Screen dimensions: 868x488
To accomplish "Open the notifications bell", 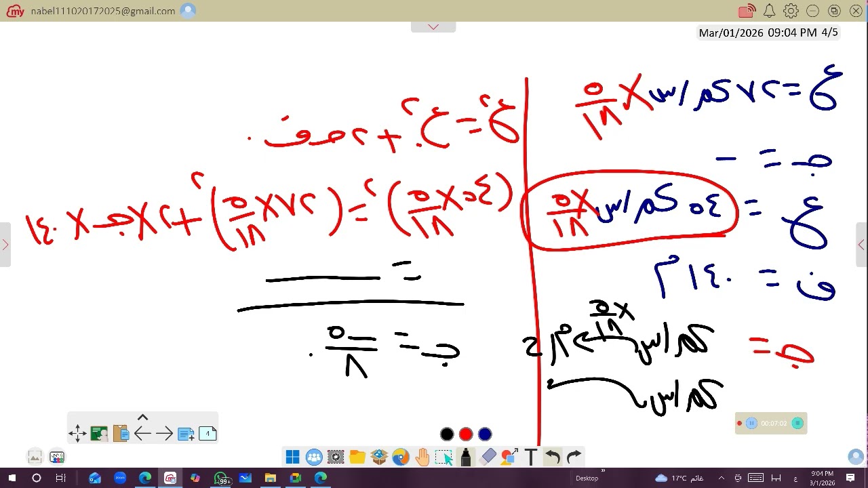I will point(769,11).
